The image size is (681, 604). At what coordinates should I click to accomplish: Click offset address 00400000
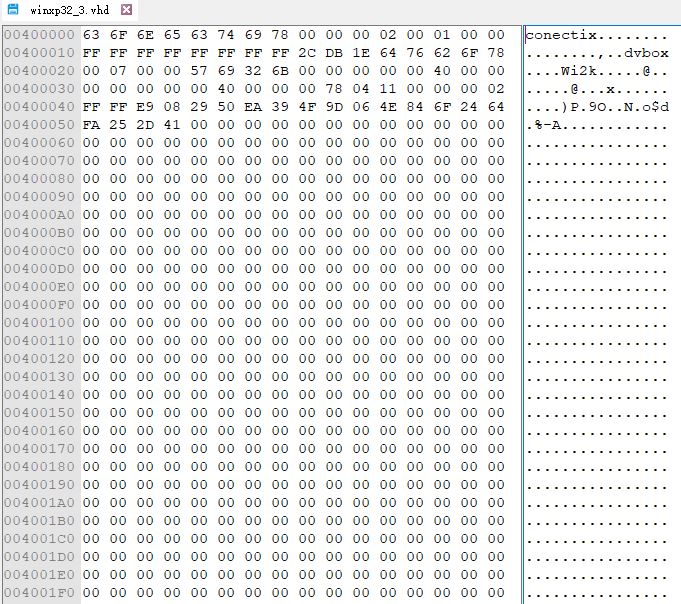pos(39,35)
